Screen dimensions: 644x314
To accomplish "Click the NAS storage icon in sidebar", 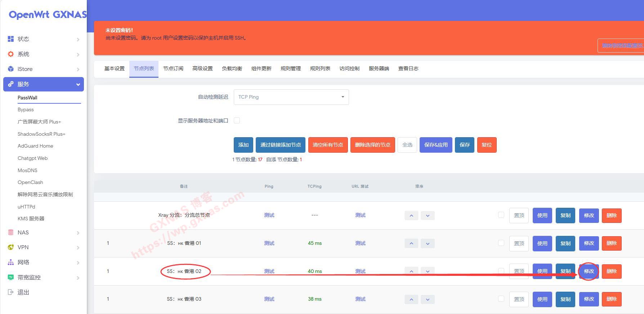I will click(x=11, y=233).
